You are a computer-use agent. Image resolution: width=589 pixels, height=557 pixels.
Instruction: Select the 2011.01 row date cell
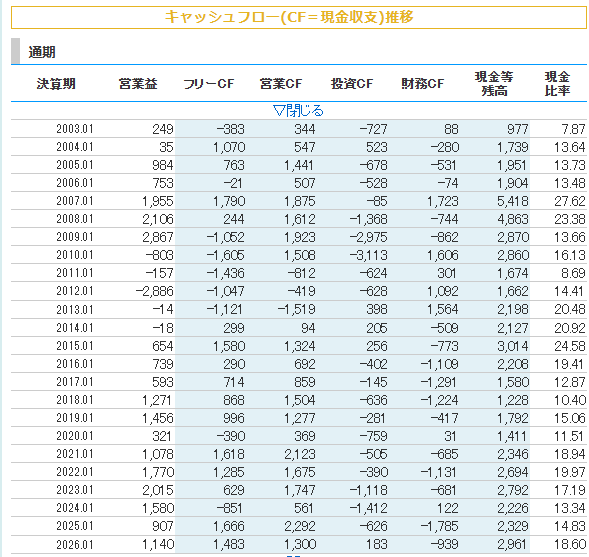(74, 273)
